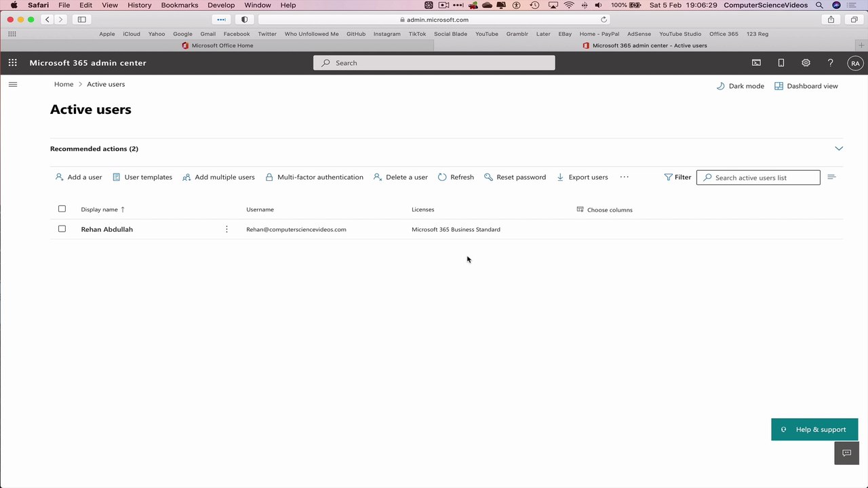The width and height of the screenshot is (868, 488).
Task: Click Add a user
Action: [x=79, y=178]
